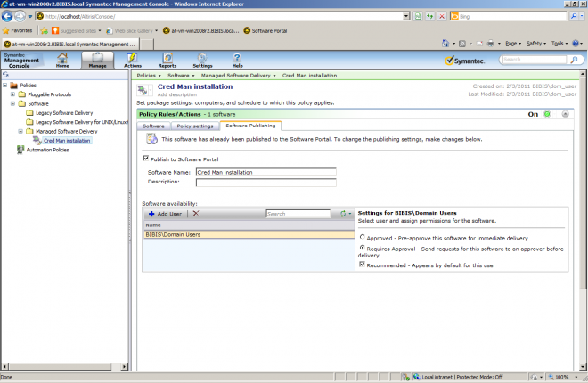
Task: Click the IE Home page icon
Action: pos(445,44)
